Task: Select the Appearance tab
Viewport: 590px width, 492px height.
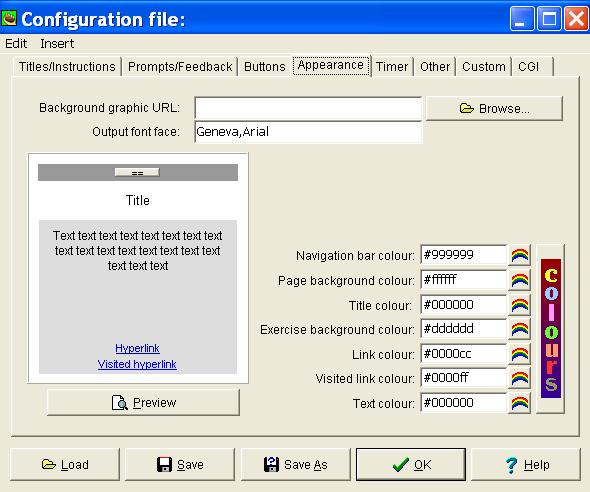Action: coord(331,65)
